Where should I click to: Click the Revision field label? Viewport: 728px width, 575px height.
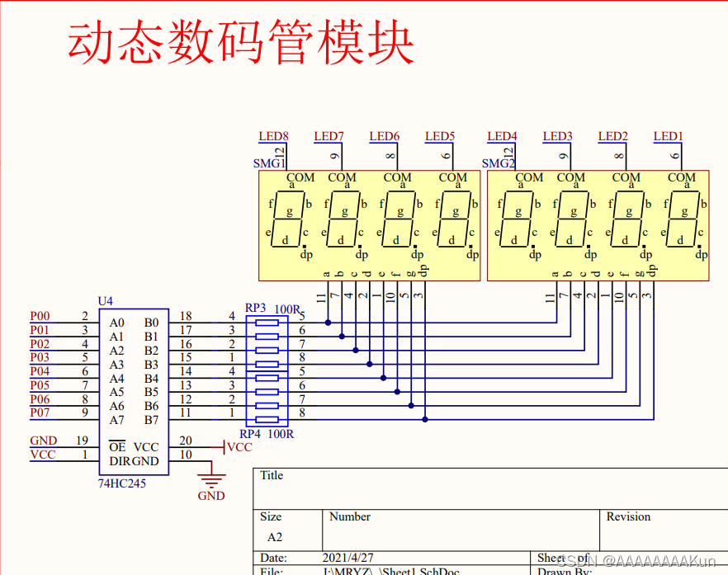click(628, 516)
